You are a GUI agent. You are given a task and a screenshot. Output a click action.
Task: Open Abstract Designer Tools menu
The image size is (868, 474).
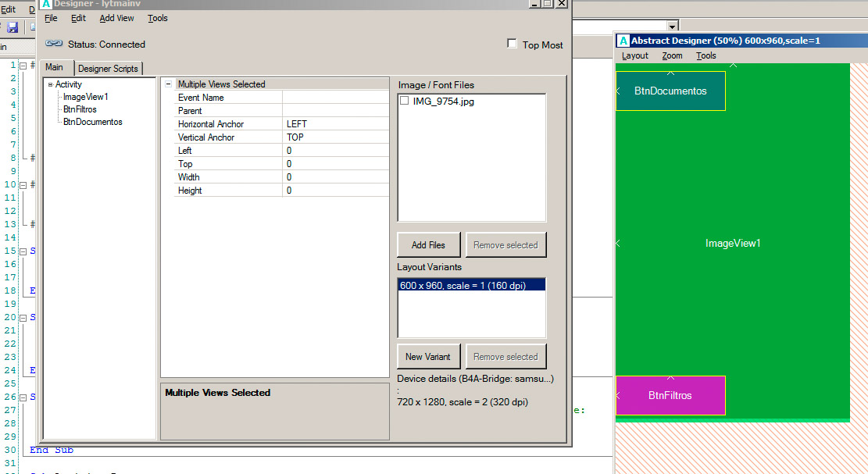point(705,56)
